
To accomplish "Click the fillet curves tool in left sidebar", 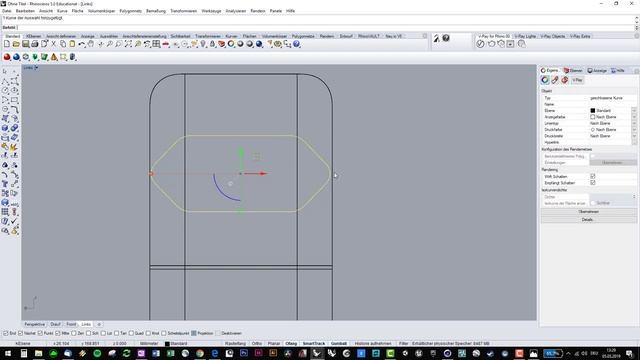I will click(14, 109).
